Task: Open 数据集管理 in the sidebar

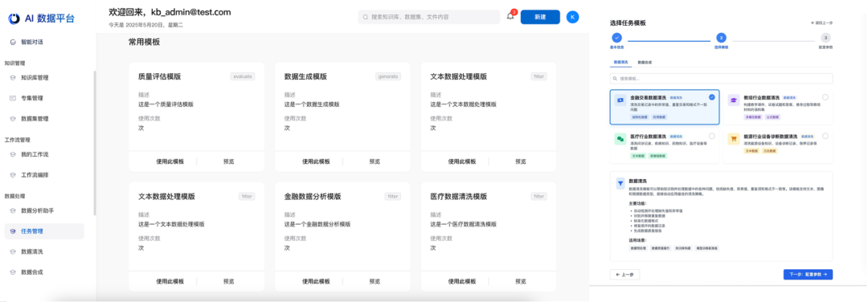Action: pyautogui.click(x=35, y=118)
